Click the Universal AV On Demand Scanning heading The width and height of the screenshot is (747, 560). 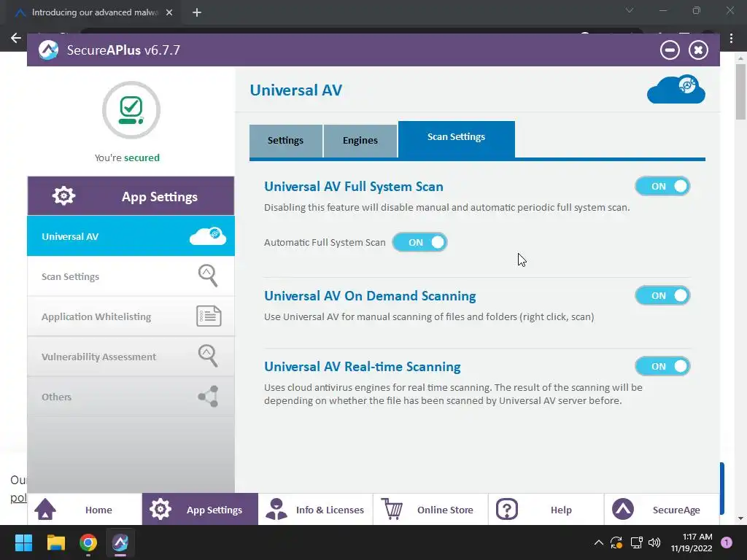370,296
